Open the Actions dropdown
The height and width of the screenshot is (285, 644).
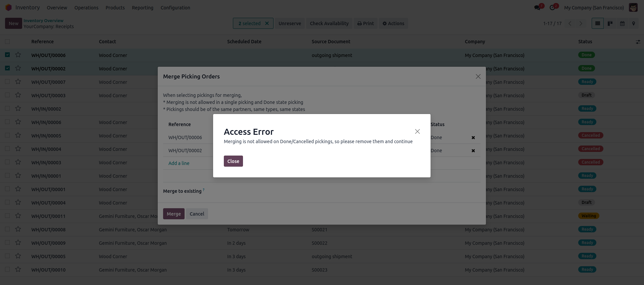point(393,23)
